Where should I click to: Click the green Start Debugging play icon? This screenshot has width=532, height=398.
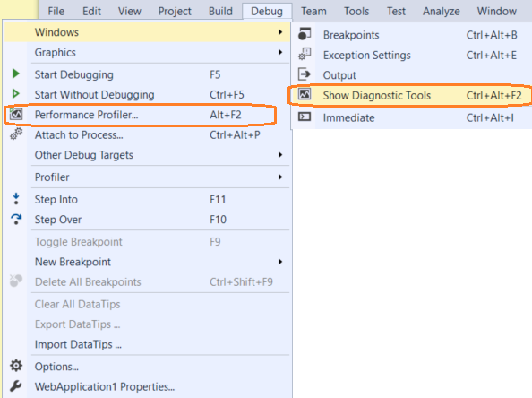pos(15,74)
